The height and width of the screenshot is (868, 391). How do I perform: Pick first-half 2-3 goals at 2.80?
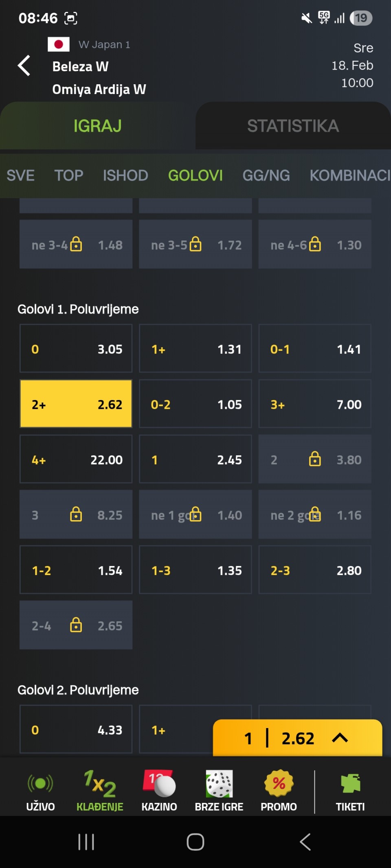click(315, 570)
